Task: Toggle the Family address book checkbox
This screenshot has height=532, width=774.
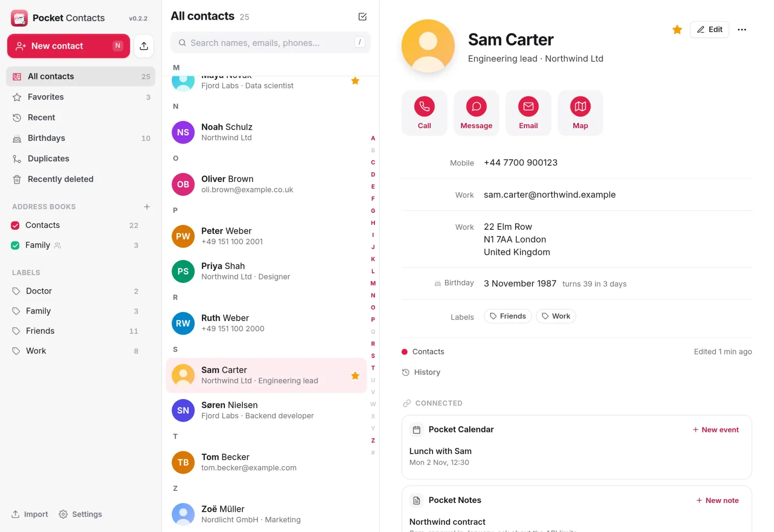Action: click(15, 245)
